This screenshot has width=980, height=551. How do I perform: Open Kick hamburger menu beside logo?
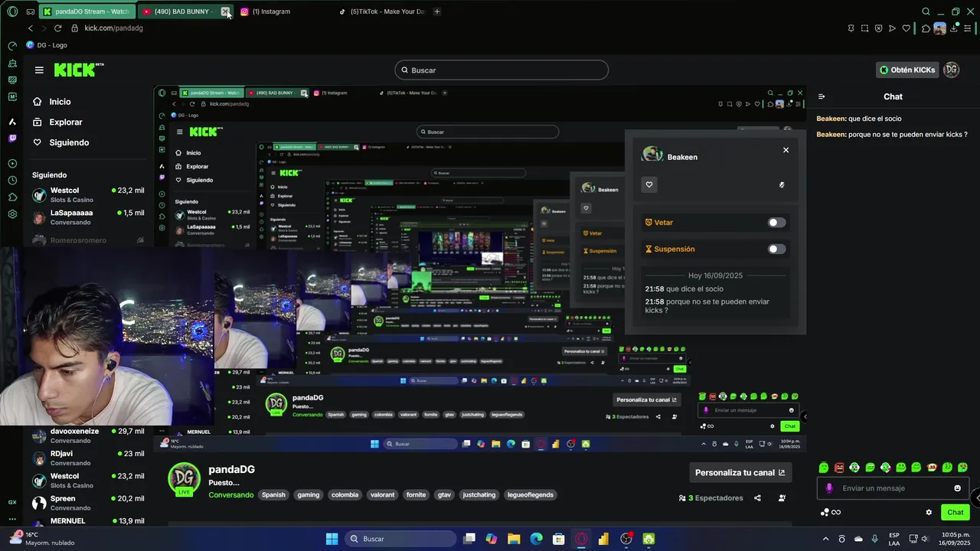coord(39,70)
